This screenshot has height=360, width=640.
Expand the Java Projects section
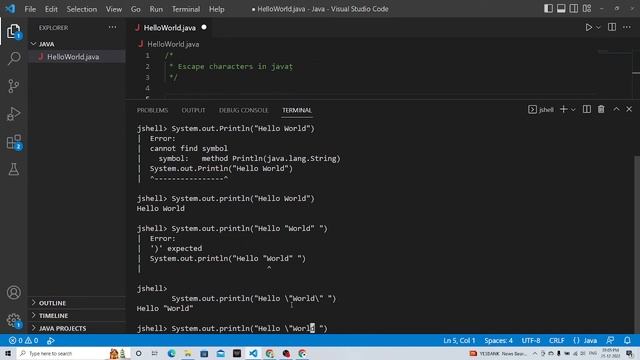pos(77,328)
